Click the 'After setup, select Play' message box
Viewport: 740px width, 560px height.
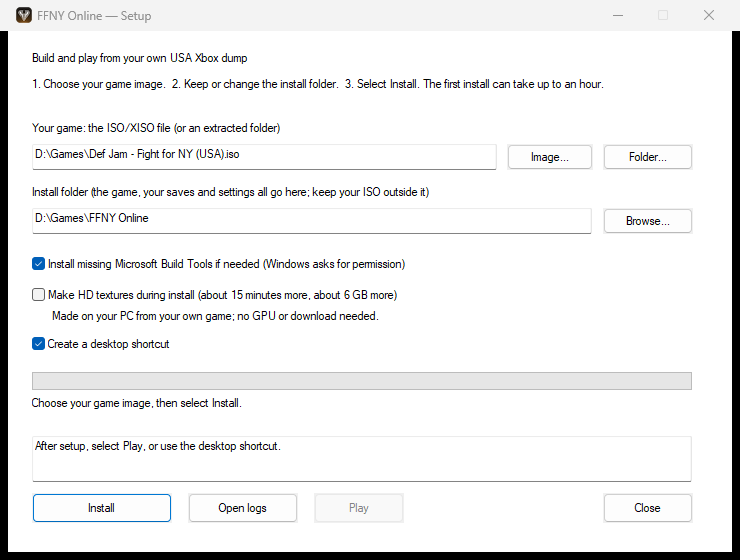pos(362,459)
